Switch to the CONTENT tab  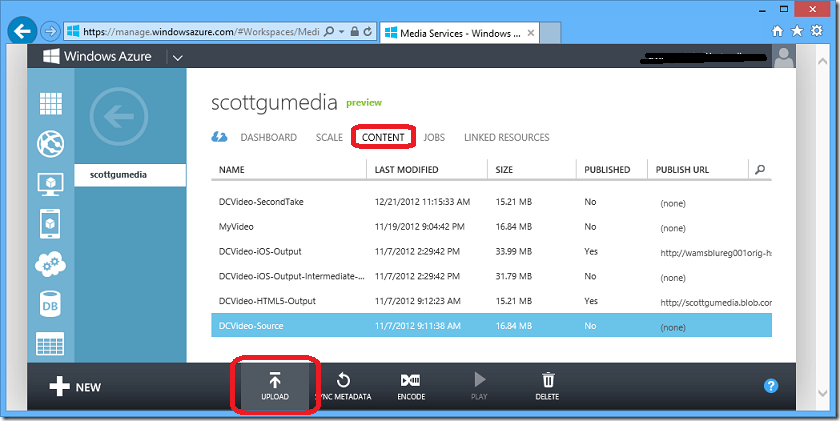[383, 138]
